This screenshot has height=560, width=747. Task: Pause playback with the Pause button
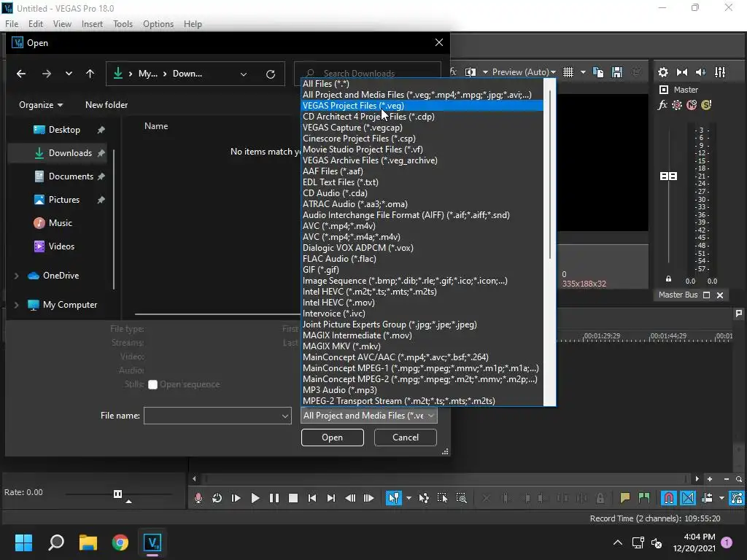pos(274,498)
